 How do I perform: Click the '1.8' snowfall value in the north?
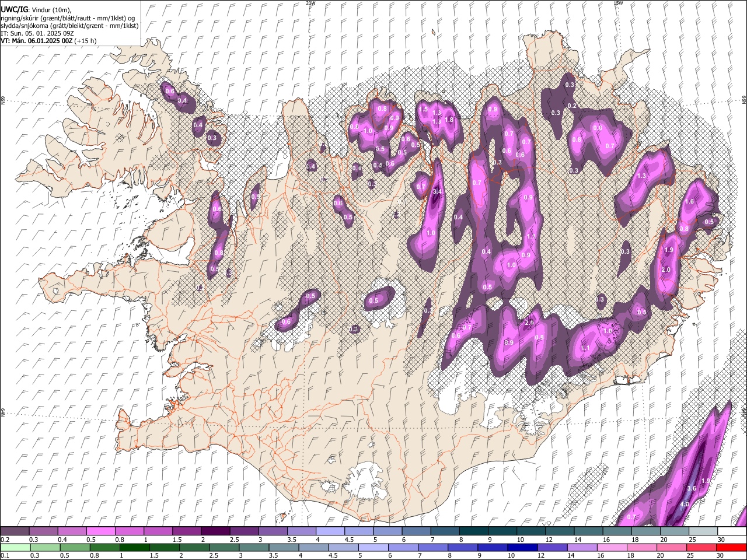point(449,120)
